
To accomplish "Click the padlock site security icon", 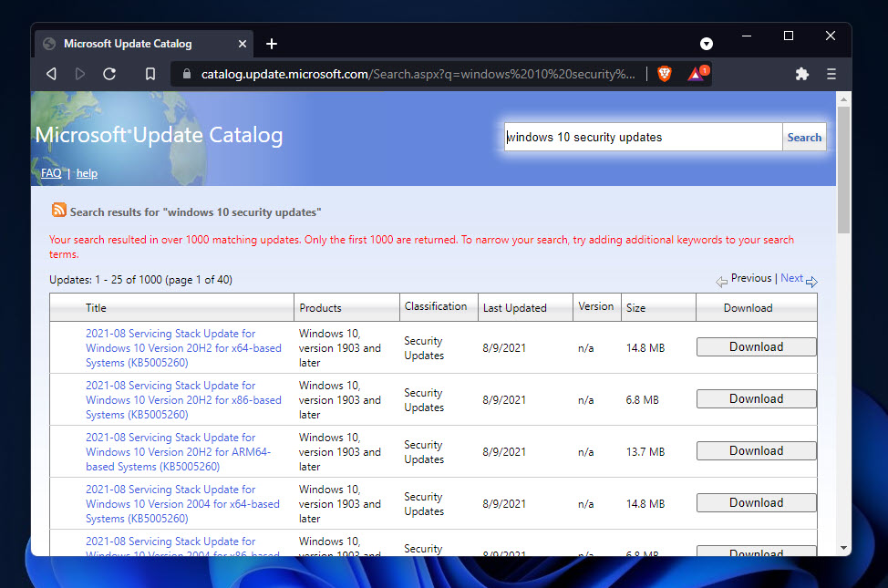I will click(x=186, y=74).
